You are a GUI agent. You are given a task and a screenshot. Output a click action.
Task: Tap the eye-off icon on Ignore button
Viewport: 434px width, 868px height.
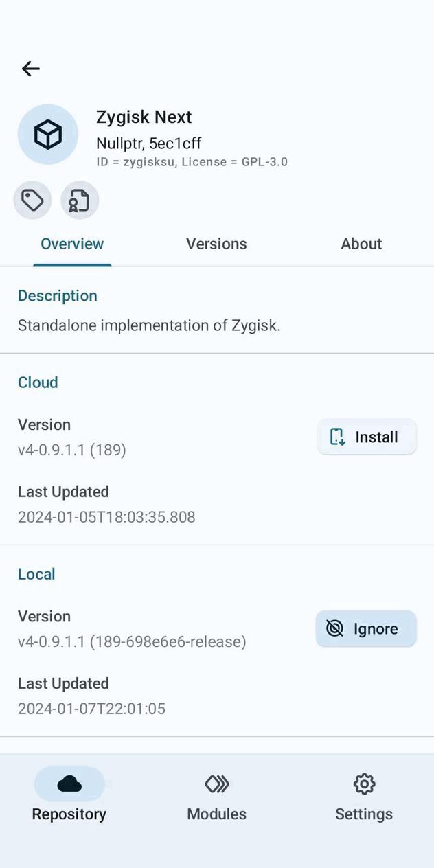(x=334, y=628)
